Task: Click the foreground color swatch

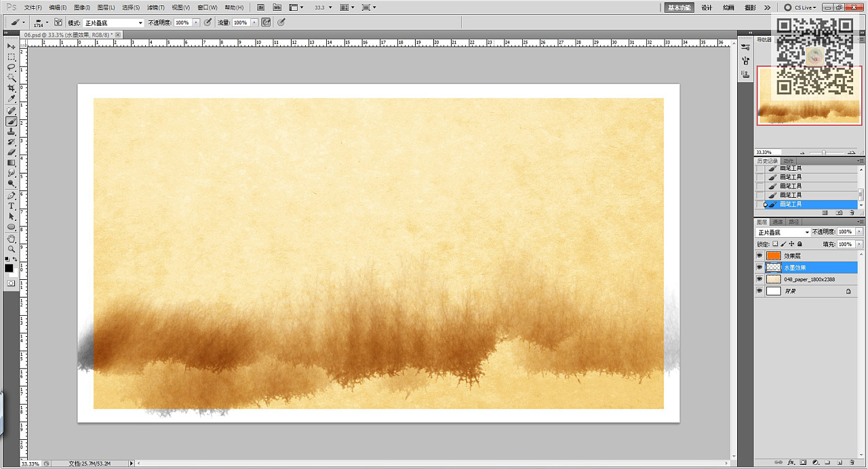Action: tap(9, 268)
